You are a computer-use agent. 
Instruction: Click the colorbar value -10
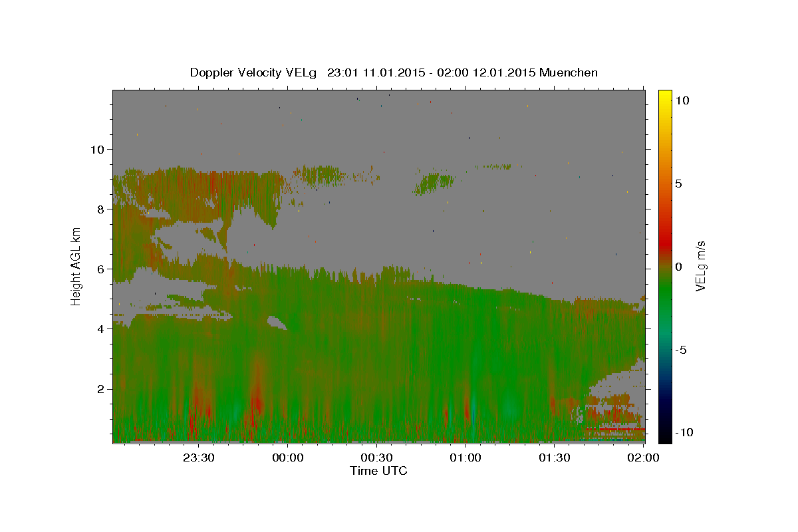coord(684,432)
